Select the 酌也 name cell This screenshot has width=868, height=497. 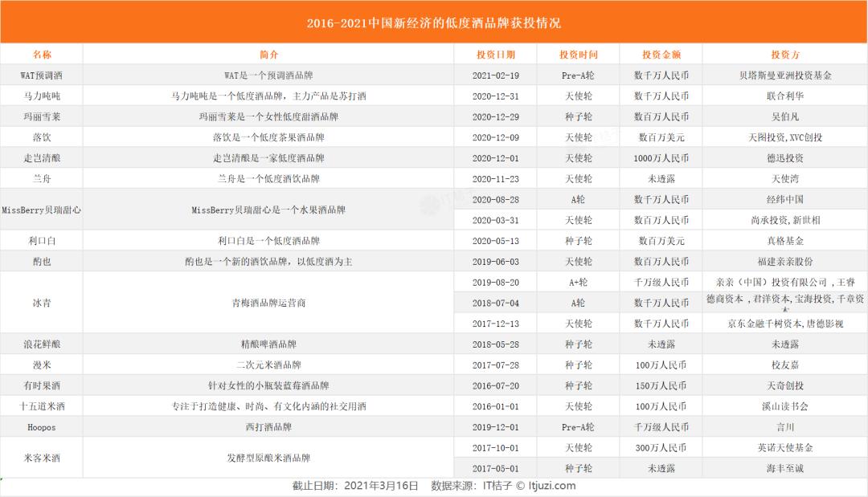tap(42, 262)
